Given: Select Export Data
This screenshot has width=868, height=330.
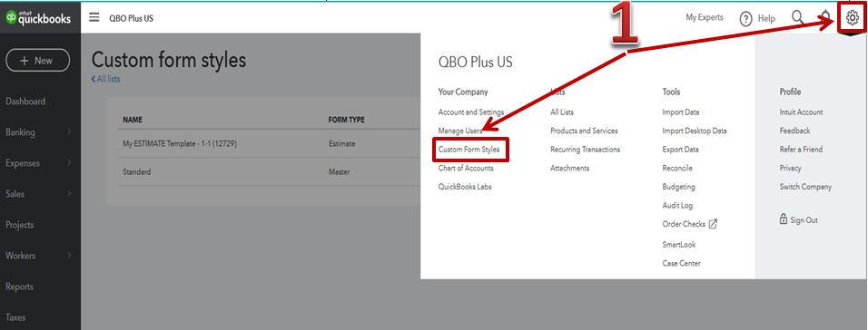Looking at the screenshot, I should [680, 150].
